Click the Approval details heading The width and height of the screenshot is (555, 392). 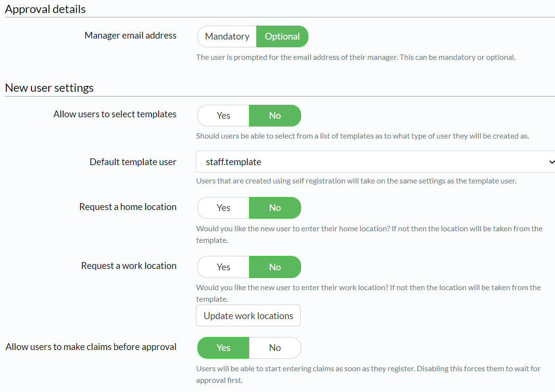(x=45, y=9)
